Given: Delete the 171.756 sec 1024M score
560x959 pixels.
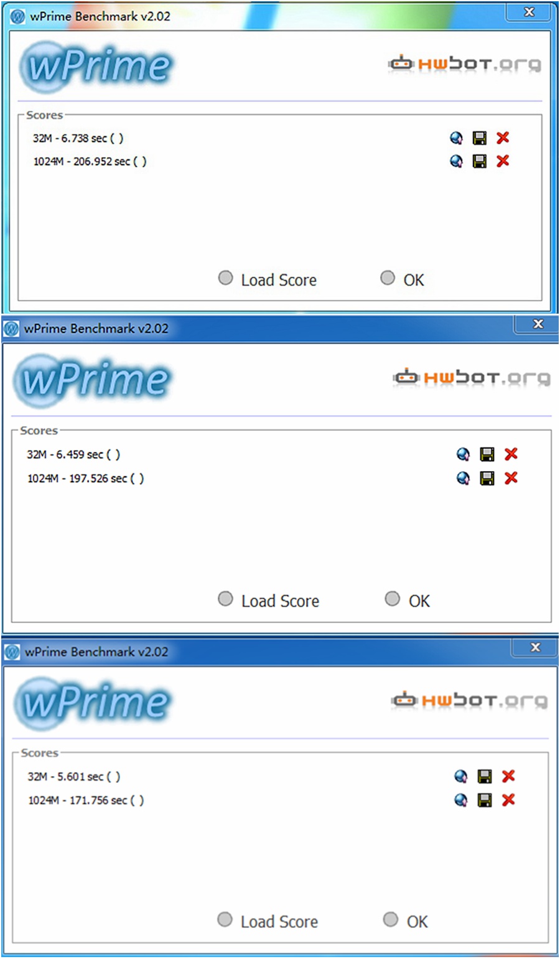Looking at the screenshot, I should (x=508, y=800).
